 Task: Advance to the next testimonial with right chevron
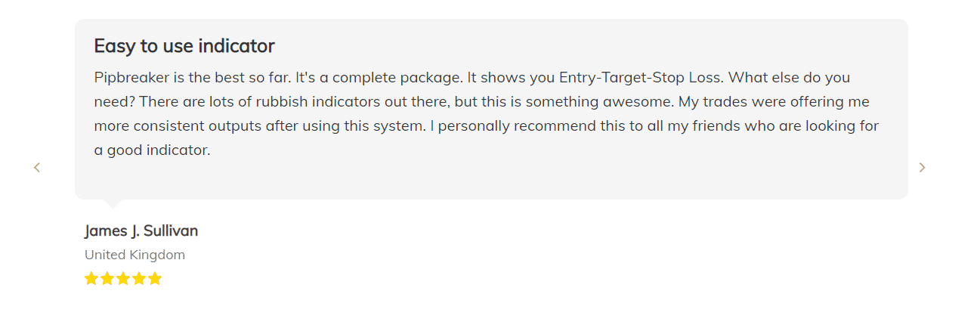[922, 168]
